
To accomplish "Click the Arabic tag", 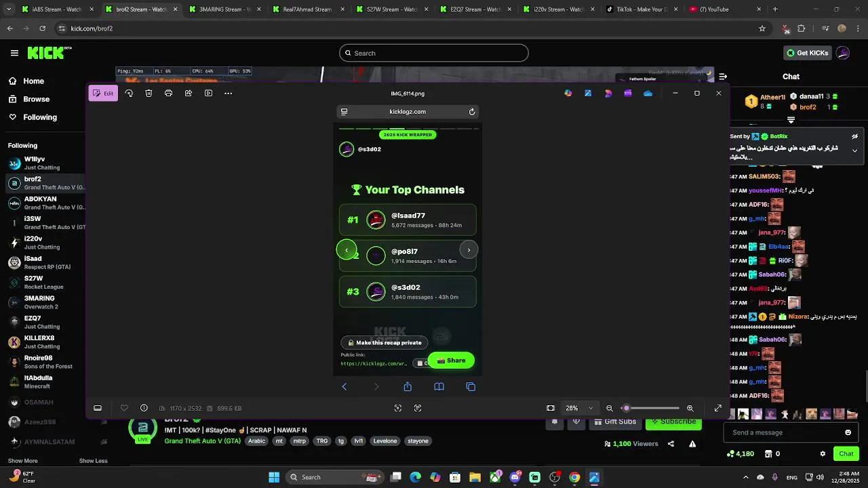I will (257, 441).
